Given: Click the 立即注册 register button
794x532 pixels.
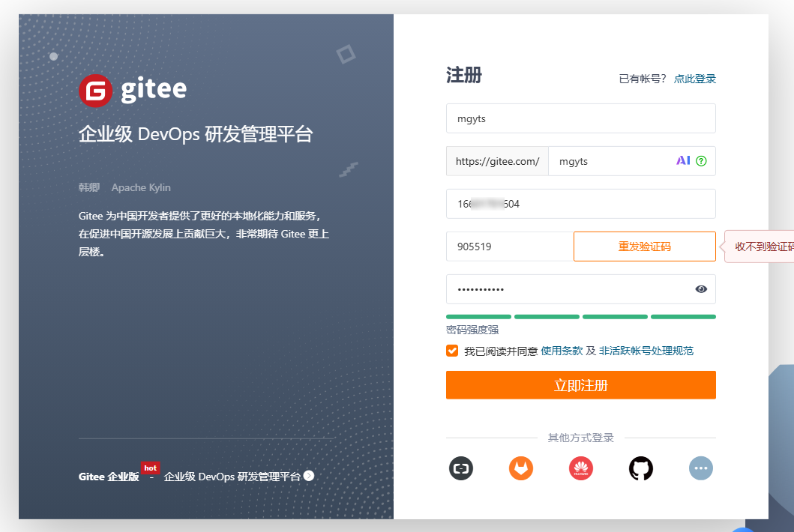Looking at the screenshot, I should click(x=581, y=384).
